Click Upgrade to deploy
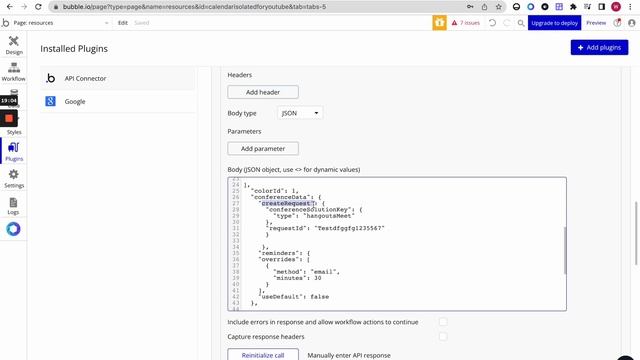 (x=554, y=23)
